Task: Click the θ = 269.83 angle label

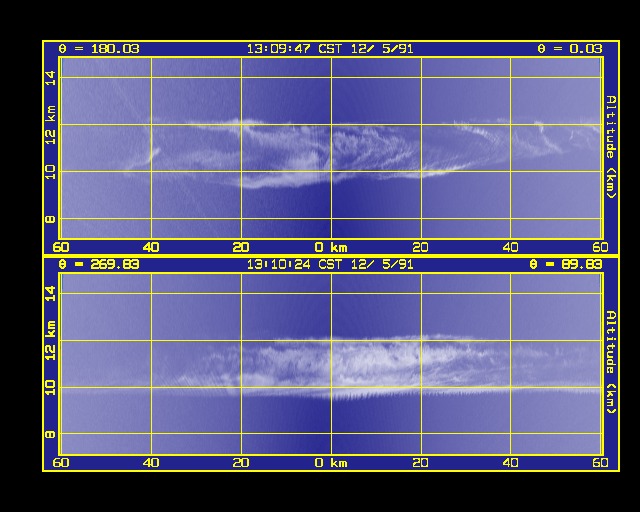Action: point(99,265)
